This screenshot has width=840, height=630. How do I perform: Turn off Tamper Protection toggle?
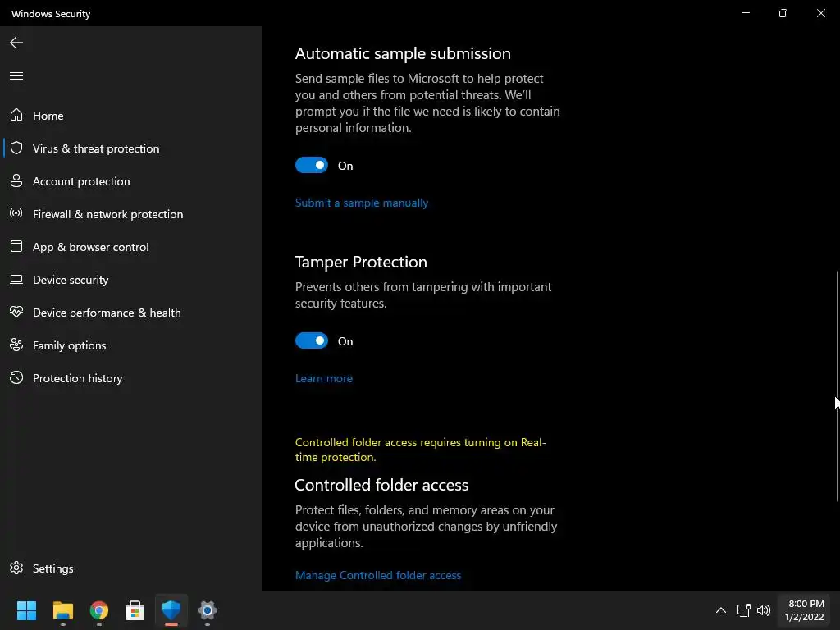(312, 340)
